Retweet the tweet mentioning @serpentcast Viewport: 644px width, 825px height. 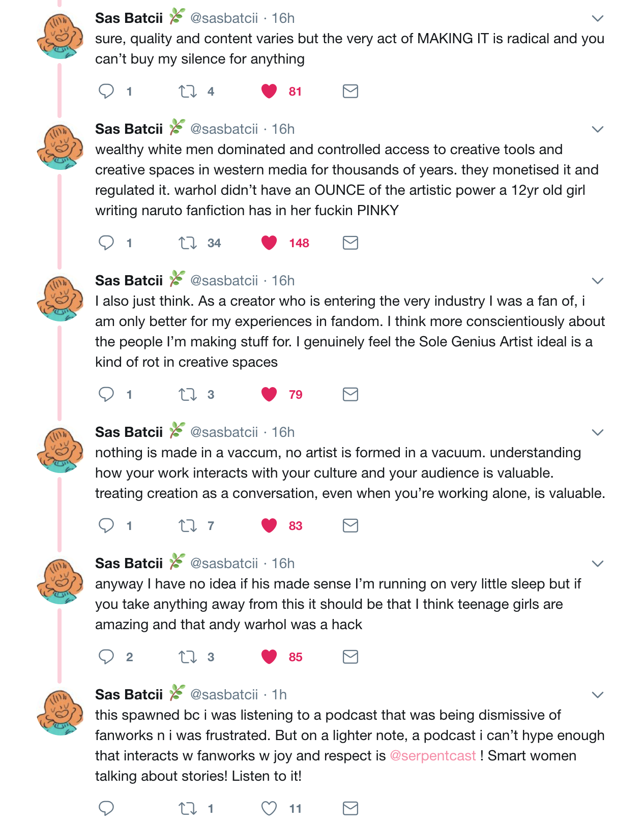188,808
